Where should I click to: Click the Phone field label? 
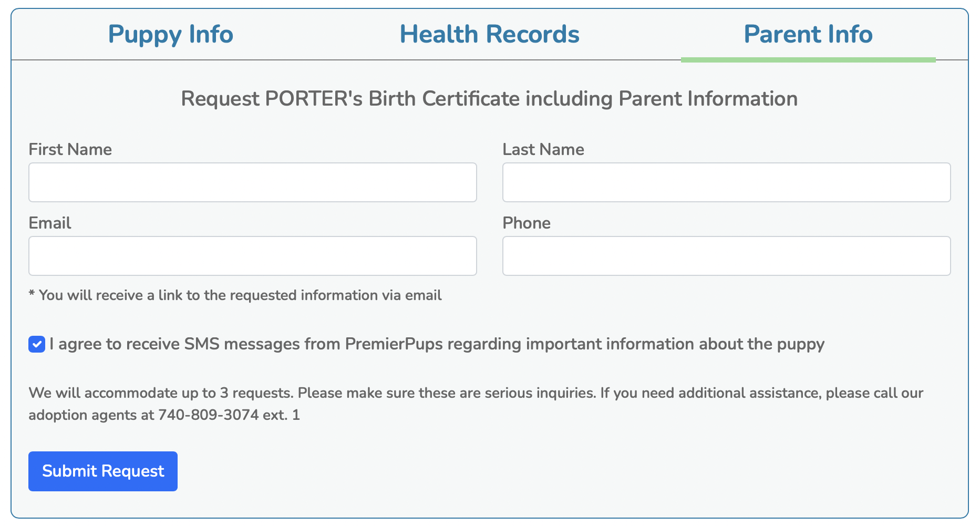click(527, 223)
